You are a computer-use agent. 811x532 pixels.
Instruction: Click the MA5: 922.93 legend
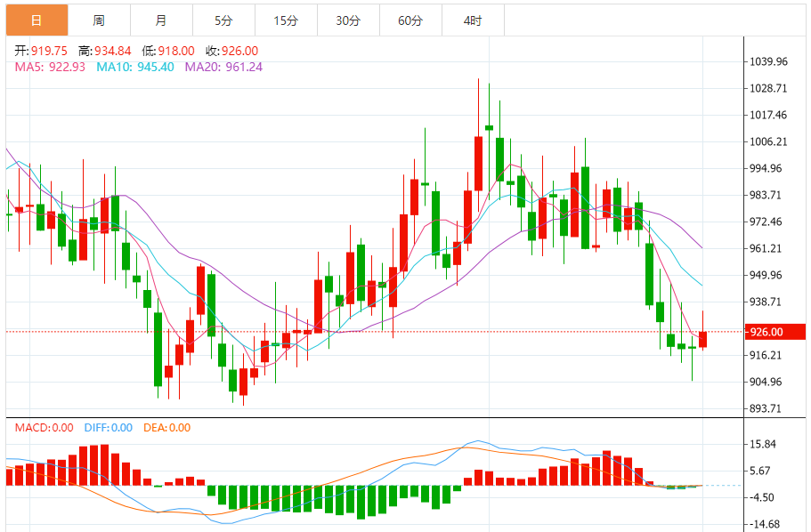pos(50,68)
